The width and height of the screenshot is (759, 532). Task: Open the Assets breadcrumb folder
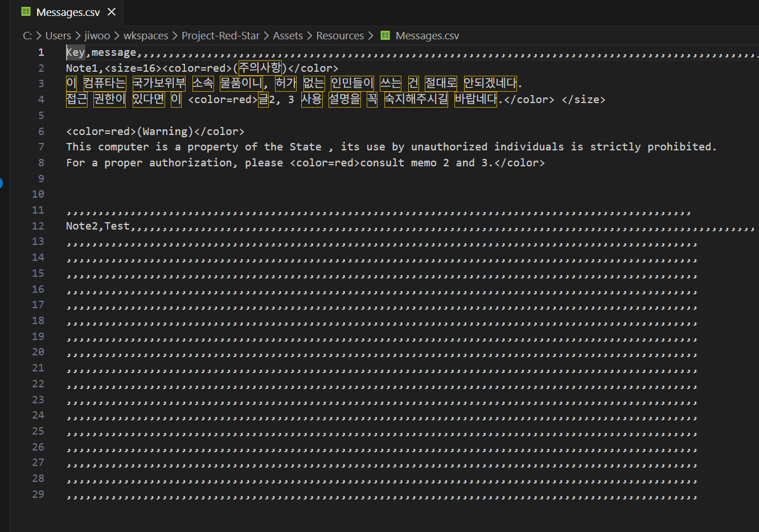[288, 35]
